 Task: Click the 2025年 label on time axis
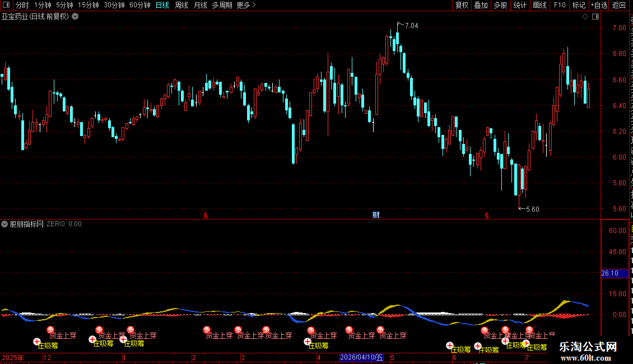pos(13,357)
